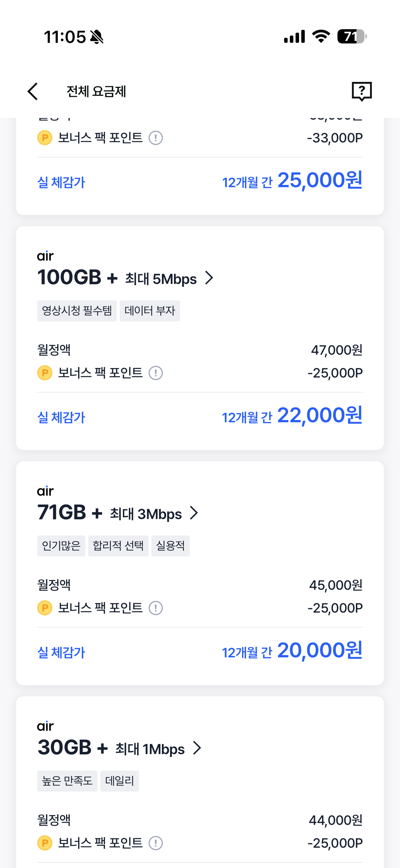Viewport: 400px width, 868px height.
Task: Tap the back arrow in header
Action: 33,91
